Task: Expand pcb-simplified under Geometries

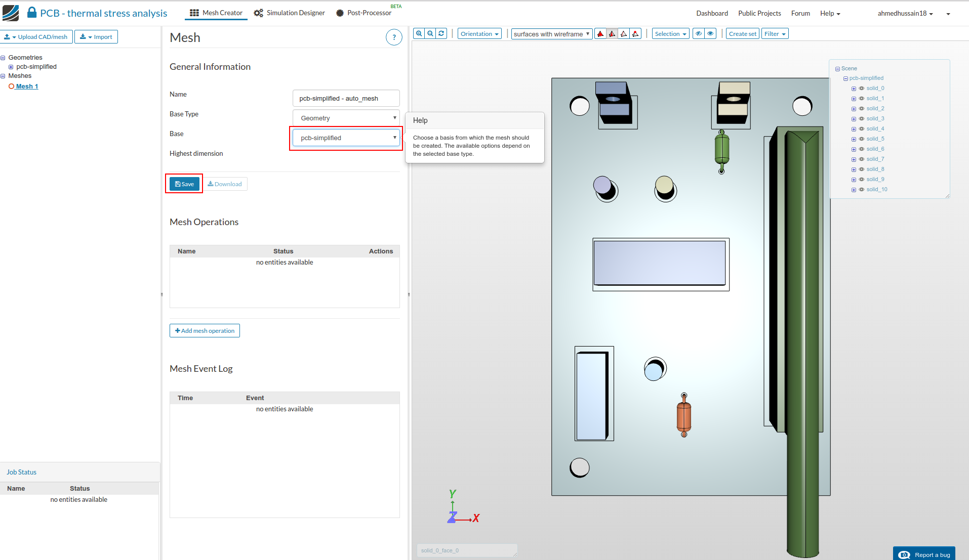Action: pyautogui.click(x=11, y=67)
